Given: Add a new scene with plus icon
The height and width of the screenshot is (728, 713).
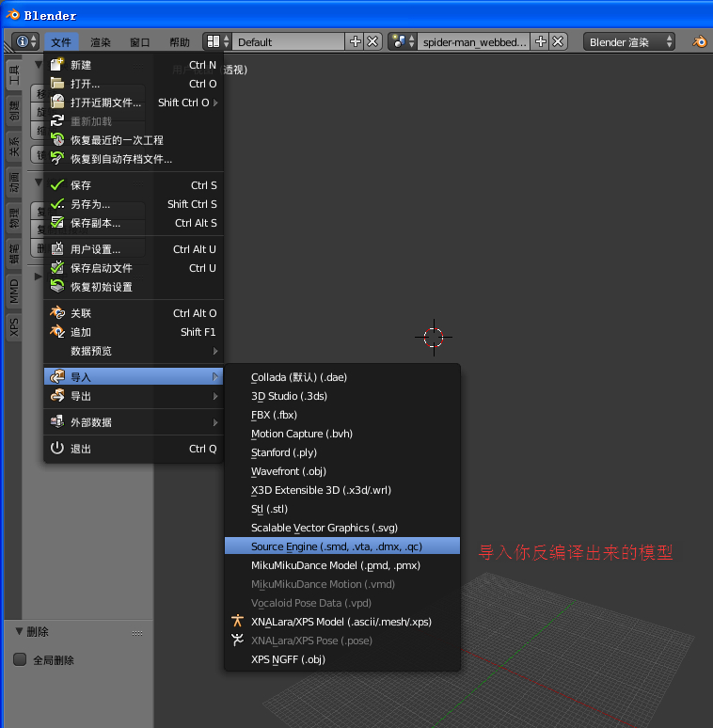Looking at the screenshot, I should [541, 41].
